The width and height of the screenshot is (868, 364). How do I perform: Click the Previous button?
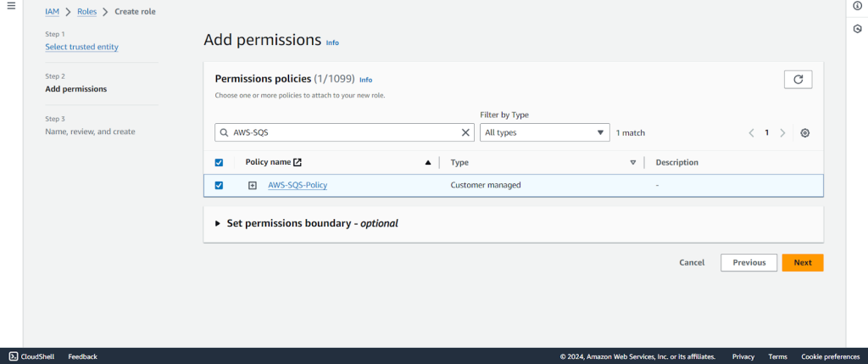pyautogui.click(x=749, y=263)
